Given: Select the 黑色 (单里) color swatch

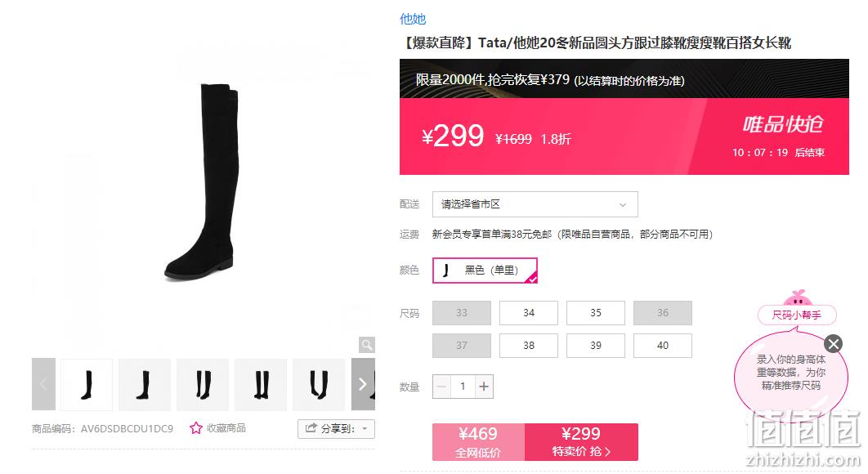Looking at the screenshot, I should pos(485,271).
